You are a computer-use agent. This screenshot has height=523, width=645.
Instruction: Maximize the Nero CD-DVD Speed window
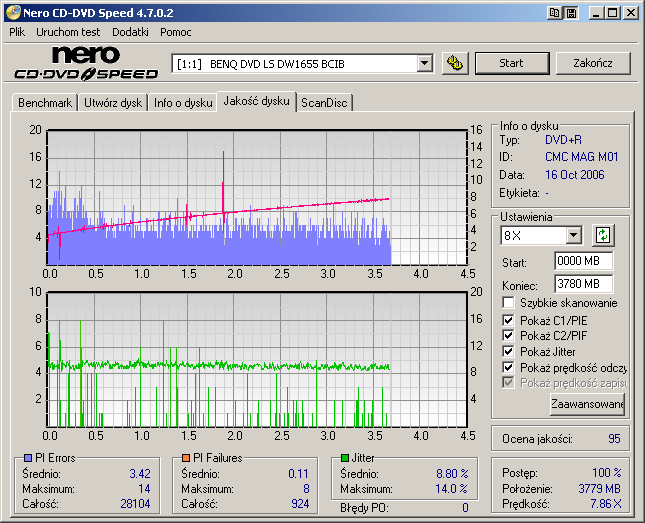(613, 13)
